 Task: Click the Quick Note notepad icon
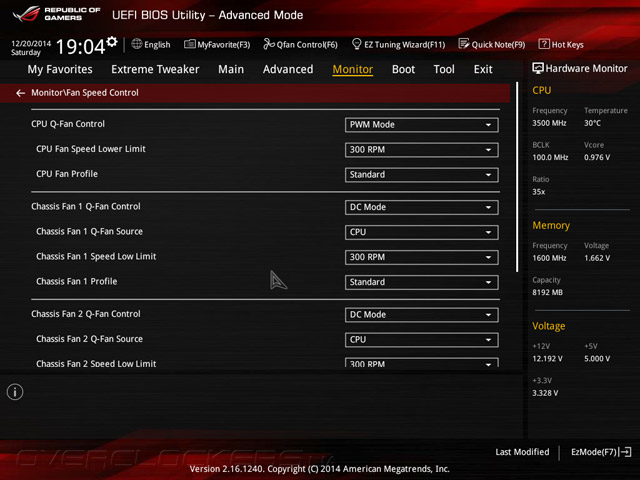tap(464, 44)
